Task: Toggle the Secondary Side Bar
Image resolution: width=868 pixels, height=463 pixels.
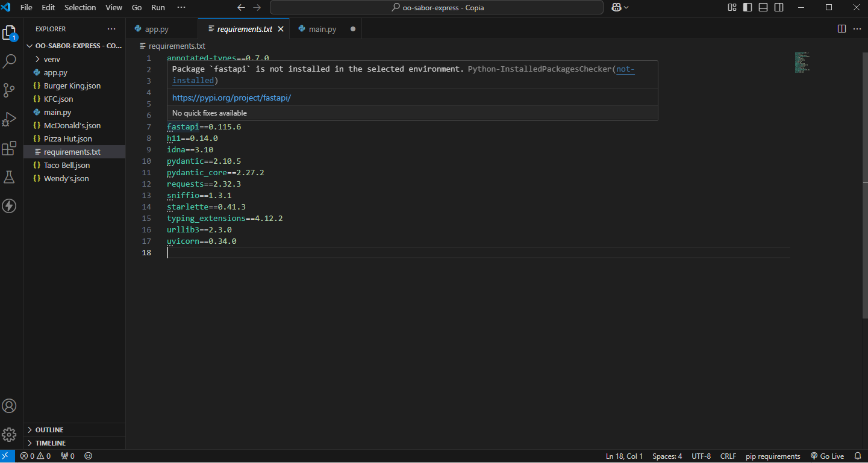Action: (x=779, y=7)
